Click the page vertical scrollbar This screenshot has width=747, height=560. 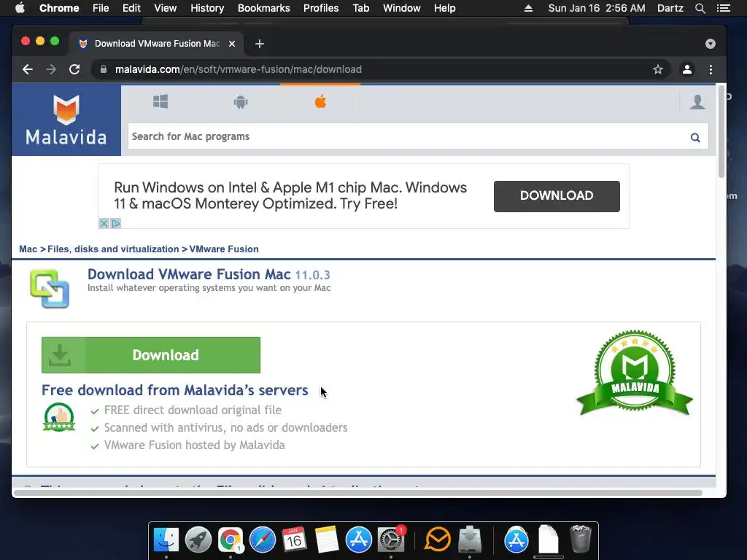point(721,131)
